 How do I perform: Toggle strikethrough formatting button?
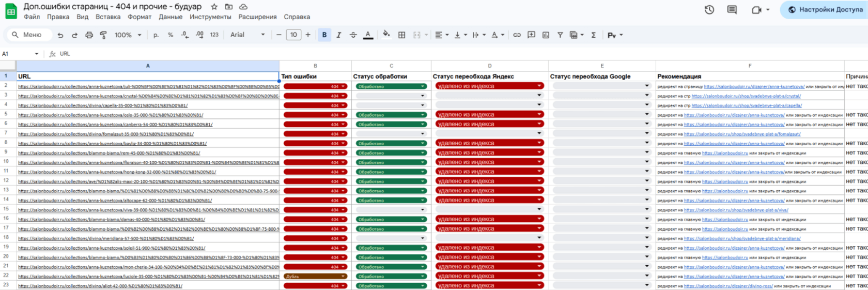pos(353,35)
